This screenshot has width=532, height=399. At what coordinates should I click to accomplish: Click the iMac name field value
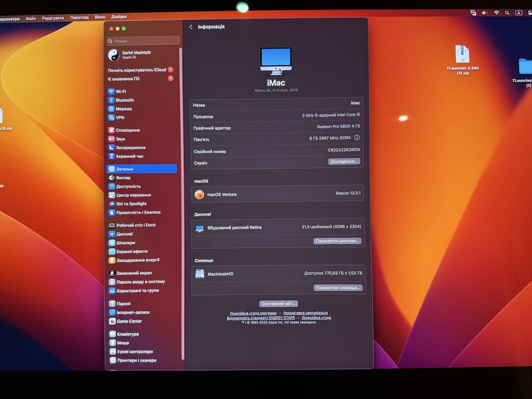pos(355,103)
